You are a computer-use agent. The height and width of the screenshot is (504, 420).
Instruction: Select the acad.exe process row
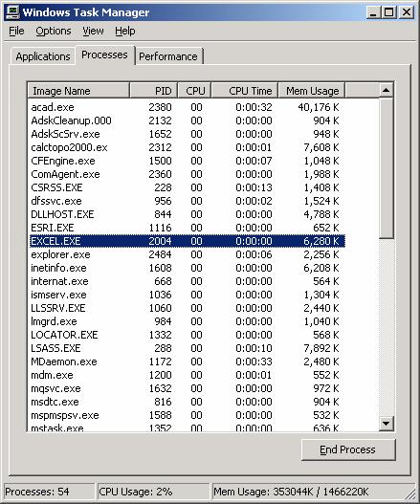pos(188,107)
